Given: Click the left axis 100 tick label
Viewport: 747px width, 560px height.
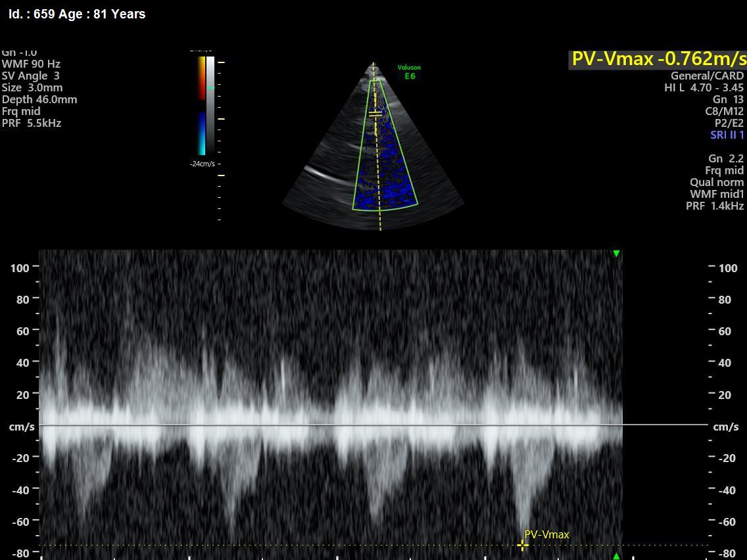Looking at the screenshot, I should click(x=20, y=268).
